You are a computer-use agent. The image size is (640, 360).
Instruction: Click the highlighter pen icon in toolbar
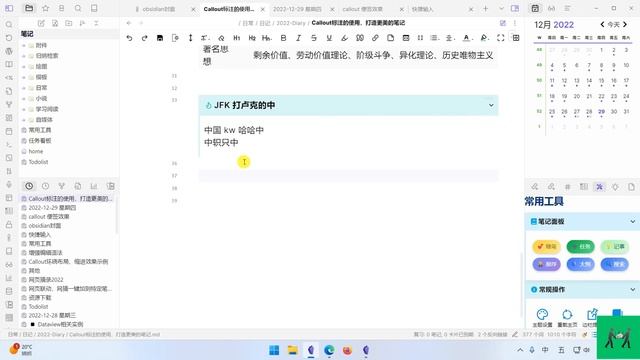(344, 38)
